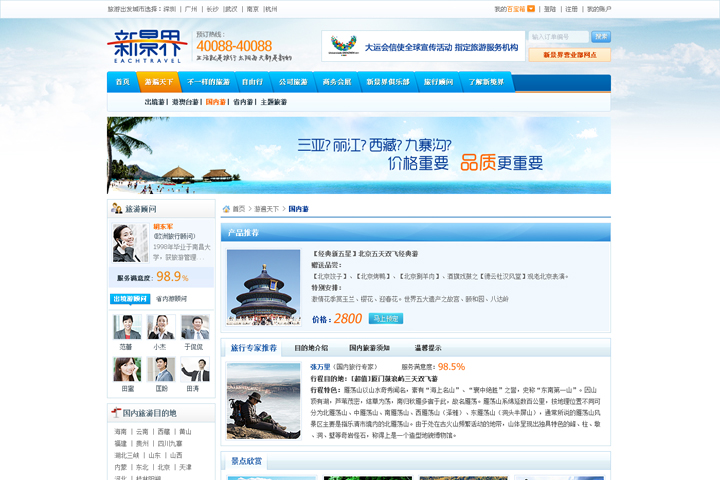Switch to the 目的地介绍 tab

[x=311, y=348]
